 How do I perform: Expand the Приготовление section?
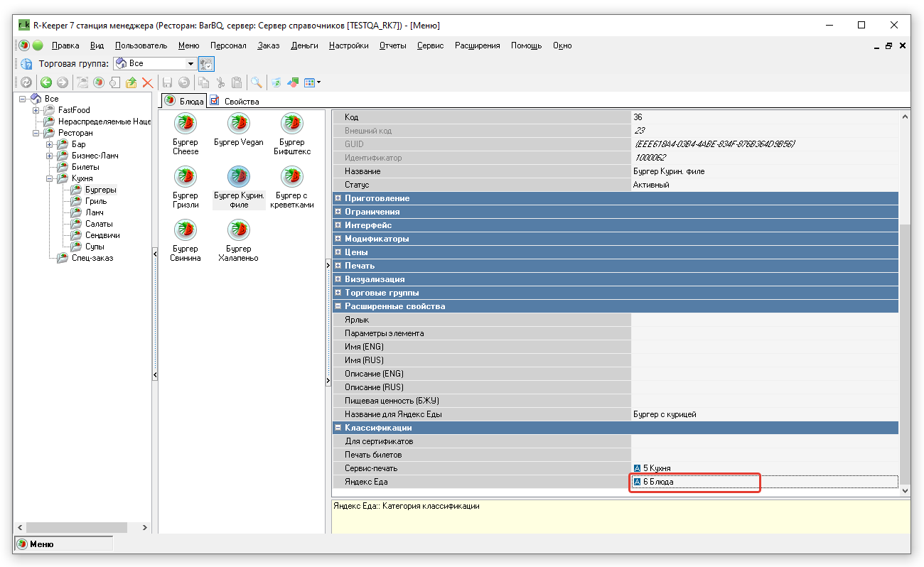pos(338,198)
